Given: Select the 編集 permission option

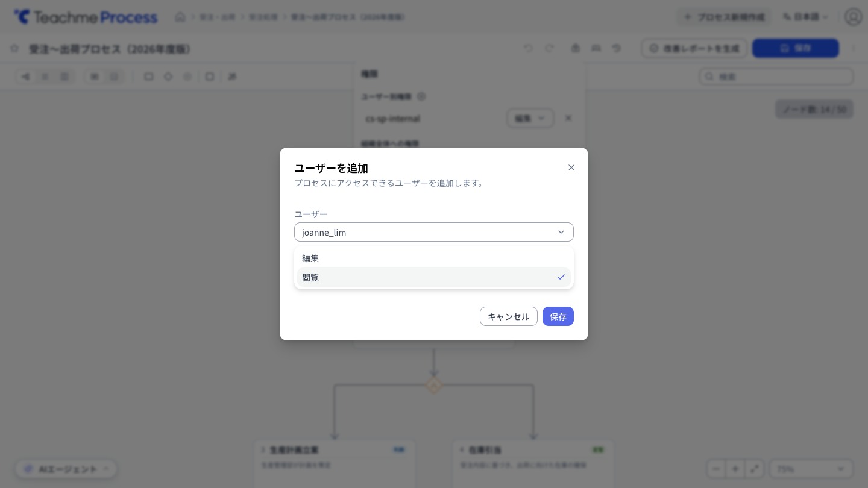Looking at the screenshot, I should pyautogui.click(x=434, y=258).
